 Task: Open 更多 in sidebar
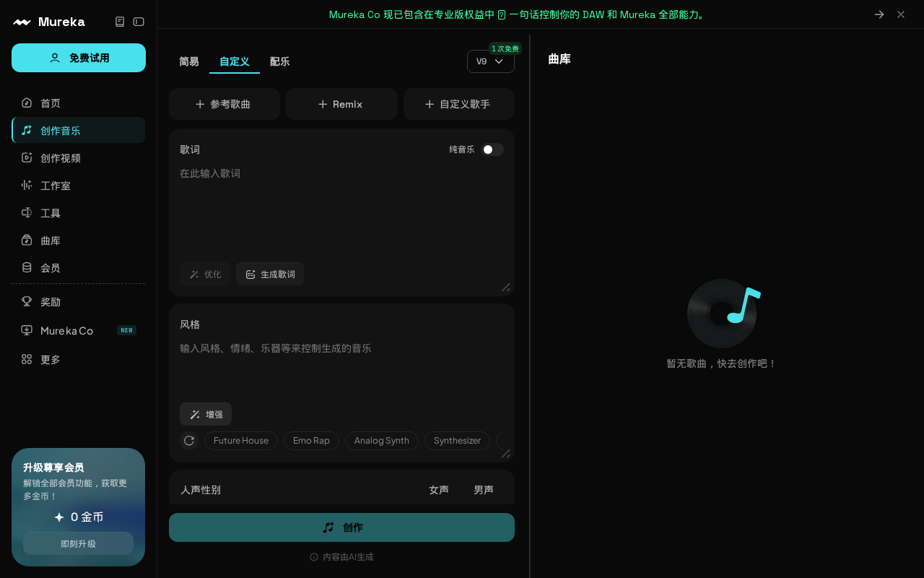click(x=78, y=359)
